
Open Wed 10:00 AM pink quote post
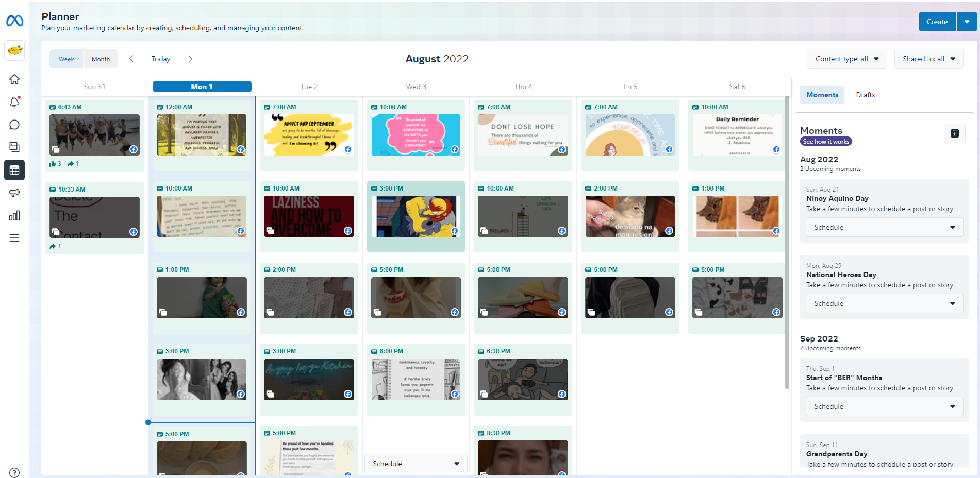(416, 135)
